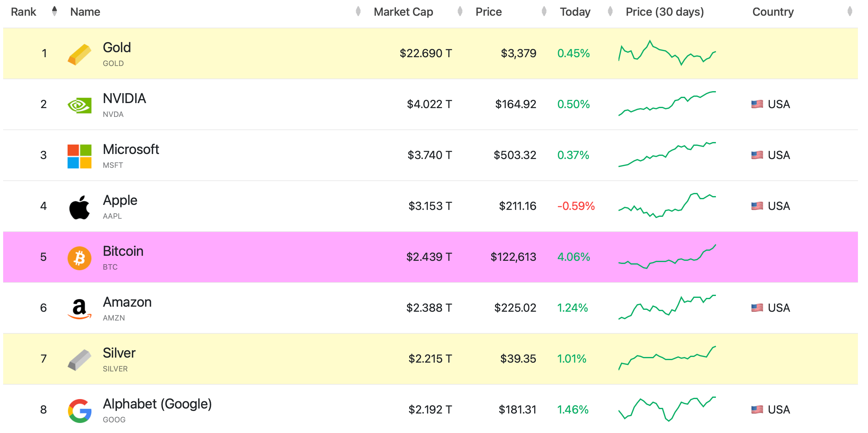The image size is (868, 433).
Task: Click the Google logo icon
Action: click(79, 411)
